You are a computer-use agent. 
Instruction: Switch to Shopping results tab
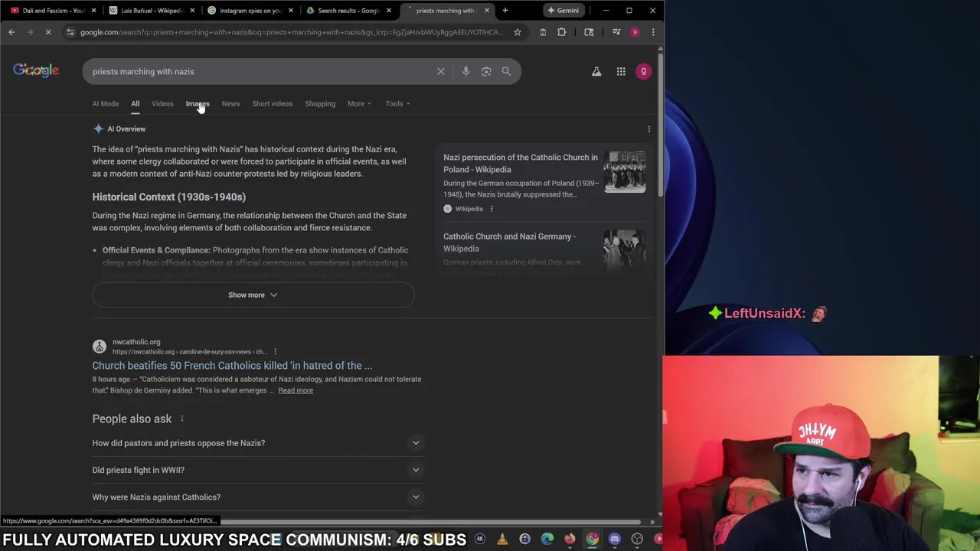click(320, 103)
